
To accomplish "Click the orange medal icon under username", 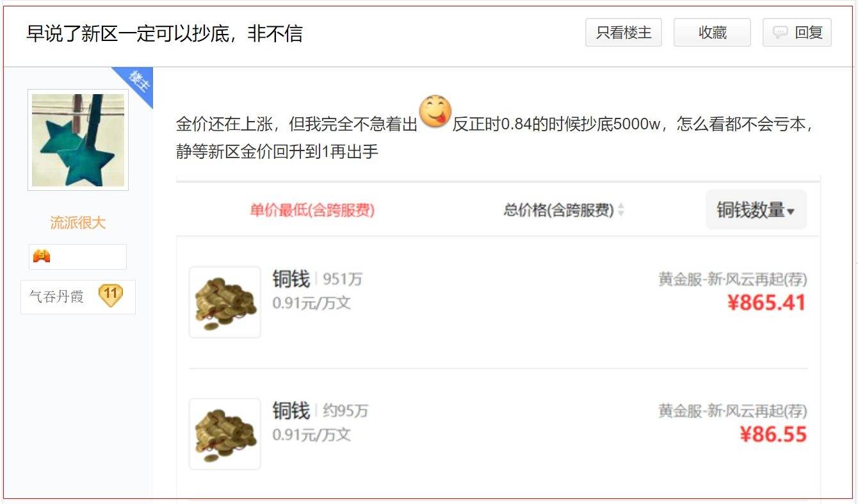I will tap(42, 257).
